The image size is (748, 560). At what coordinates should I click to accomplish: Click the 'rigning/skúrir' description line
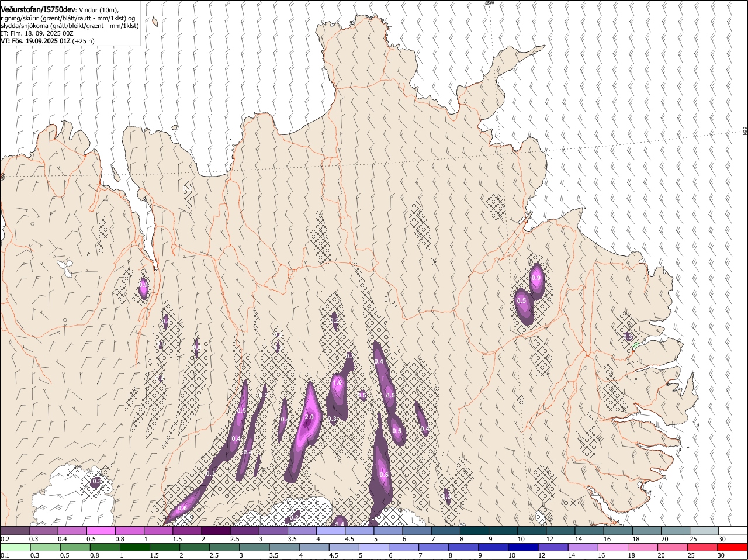[x=68, y=18]
